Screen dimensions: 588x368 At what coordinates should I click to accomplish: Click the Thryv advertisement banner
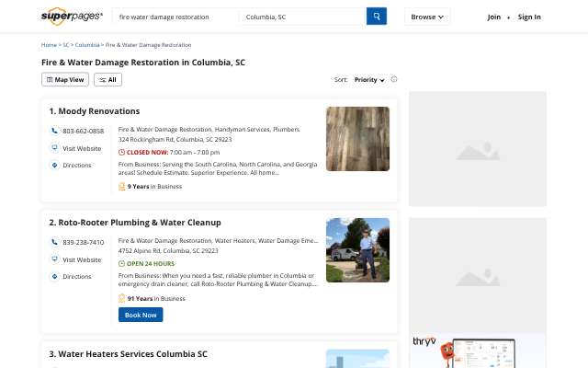coord(478,351)
